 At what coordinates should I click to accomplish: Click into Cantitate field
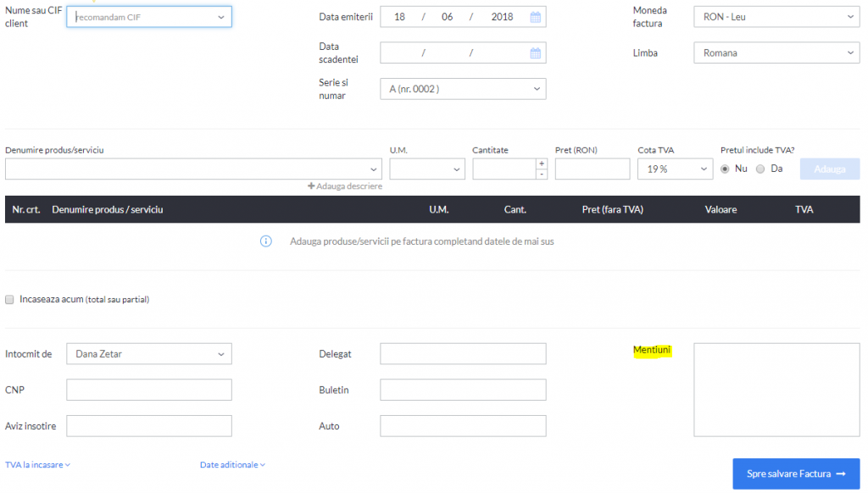[x=504, y=169]
